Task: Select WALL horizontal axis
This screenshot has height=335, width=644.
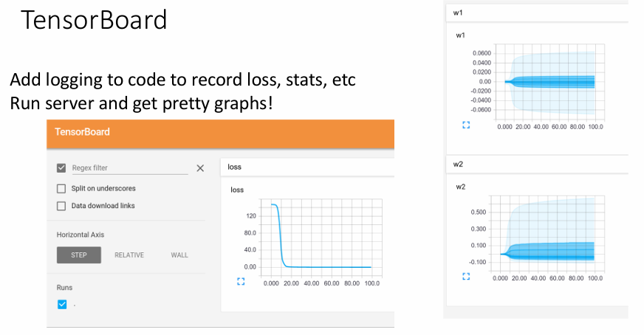Action: [179, 255]
